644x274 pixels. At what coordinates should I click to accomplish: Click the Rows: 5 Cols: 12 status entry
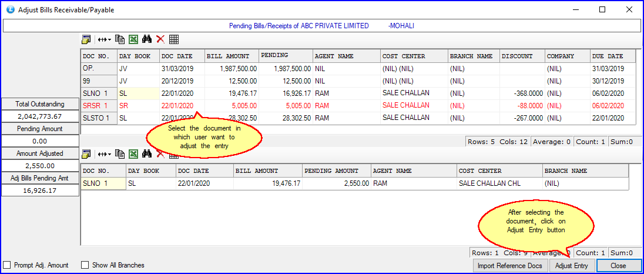pyautogui.click(x=498, y=142)
